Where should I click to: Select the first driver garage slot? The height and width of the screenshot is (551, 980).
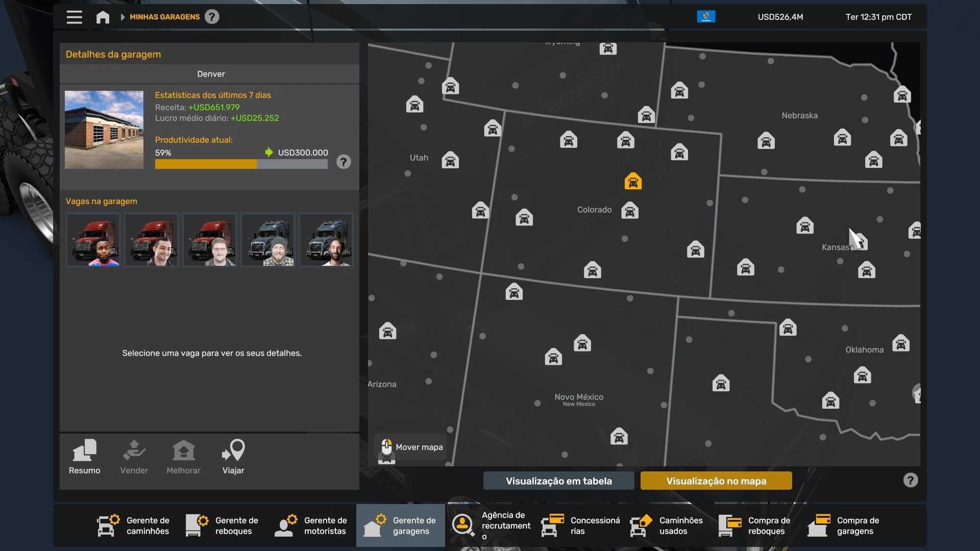click(x=93, y=240)
